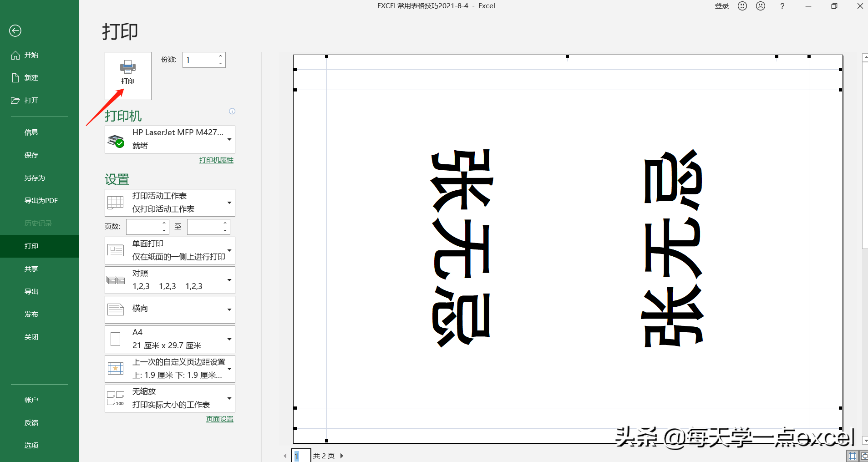Increment the ending page number
This screenshot has height=462, width=868.
pos(225,223)
